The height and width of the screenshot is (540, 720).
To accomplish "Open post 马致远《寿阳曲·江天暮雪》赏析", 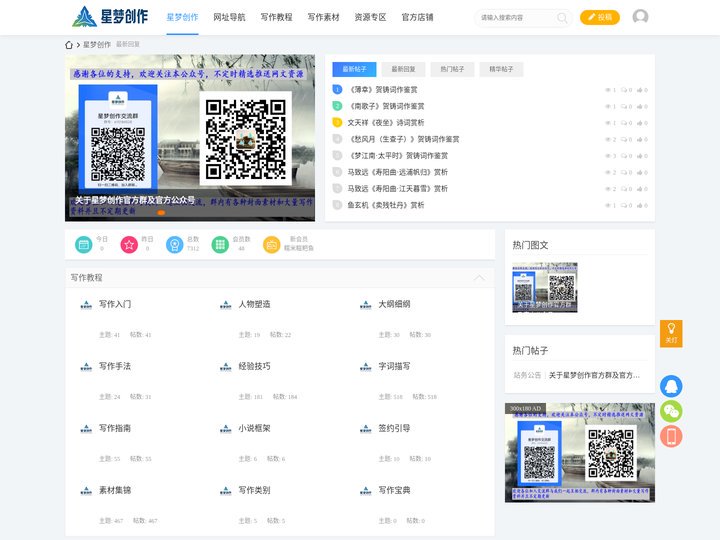I will click(398, 189).
